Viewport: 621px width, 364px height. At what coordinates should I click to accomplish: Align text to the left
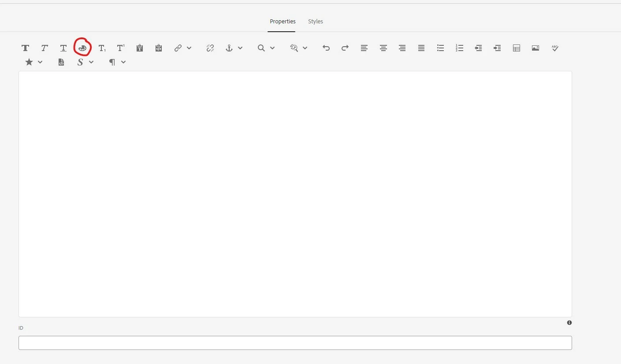(364, 48)
